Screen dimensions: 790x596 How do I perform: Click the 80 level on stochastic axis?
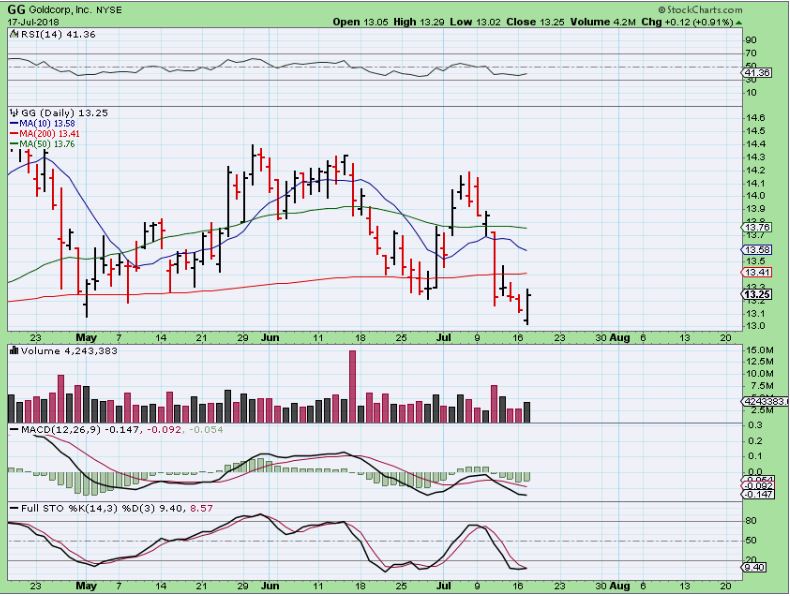[751, 520]
